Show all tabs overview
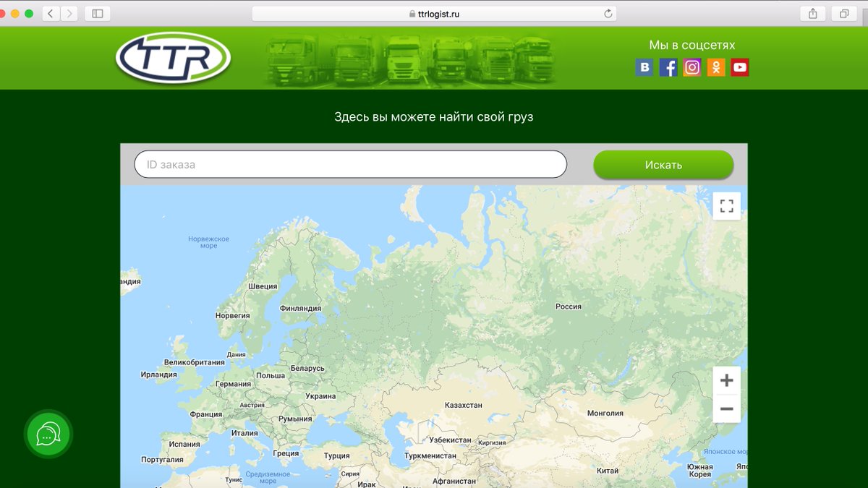The width and height of the screenshot is (868, 488). tap(843, 13)
